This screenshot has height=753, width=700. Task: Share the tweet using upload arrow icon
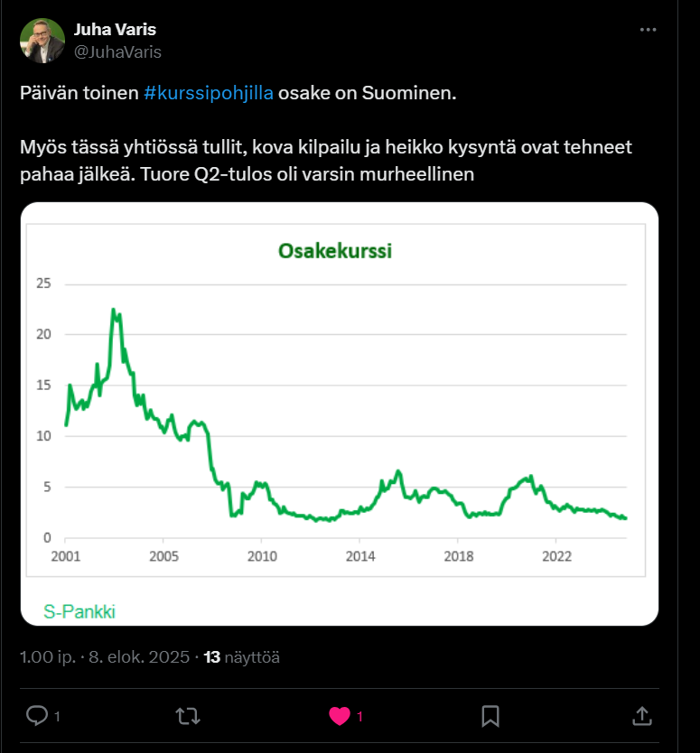point(641,716)
